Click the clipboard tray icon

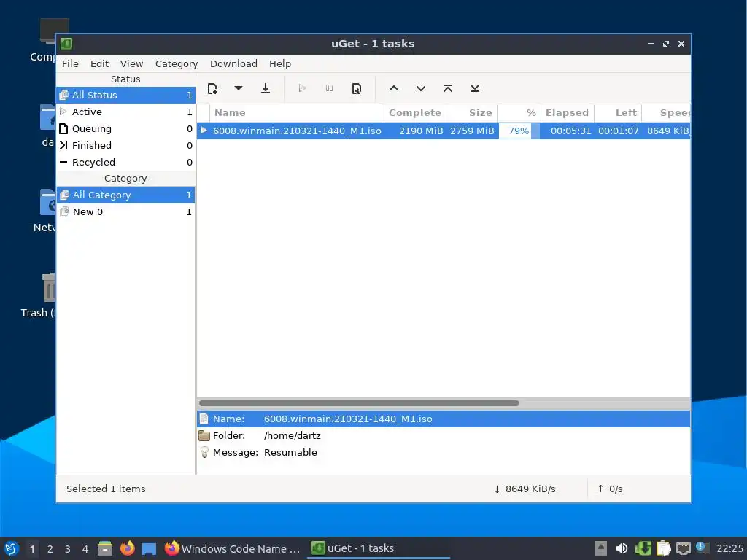pyautogui.click(x=664, y=548)
